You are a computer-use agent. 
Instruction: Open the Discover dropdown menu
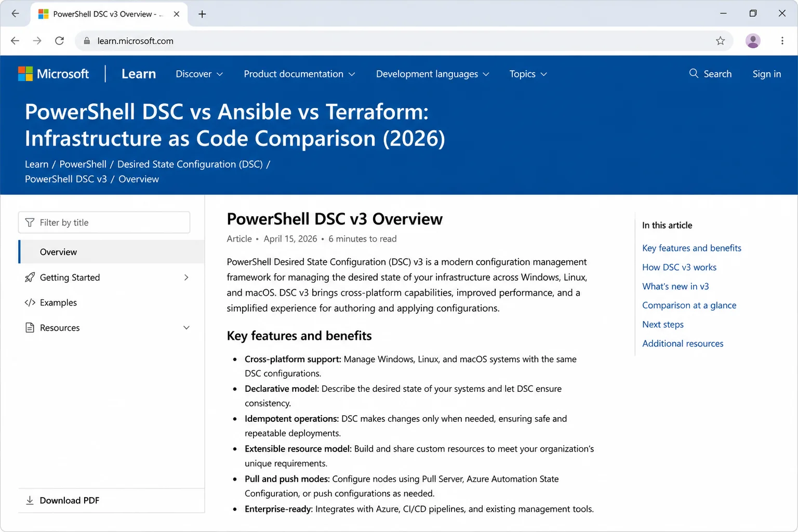(x=199, y=74)
